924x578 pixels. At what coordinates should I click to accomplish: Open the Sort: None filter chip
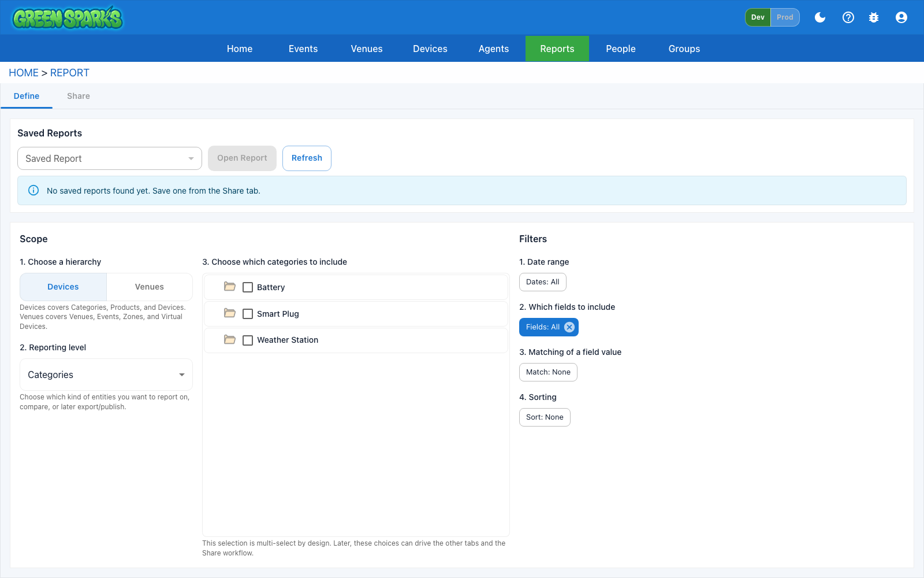click(545, 417)
